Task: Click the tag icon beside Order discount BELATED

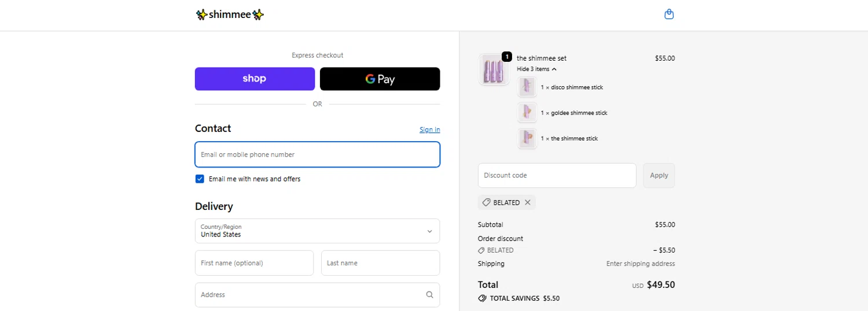Action: (x=481, y=250)
